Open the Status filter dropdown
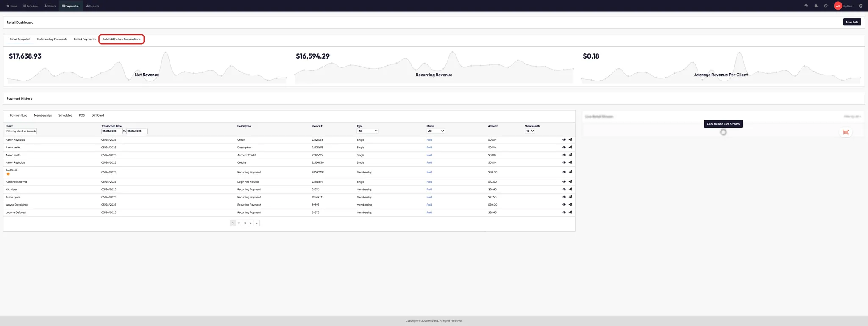 (436, 131)
